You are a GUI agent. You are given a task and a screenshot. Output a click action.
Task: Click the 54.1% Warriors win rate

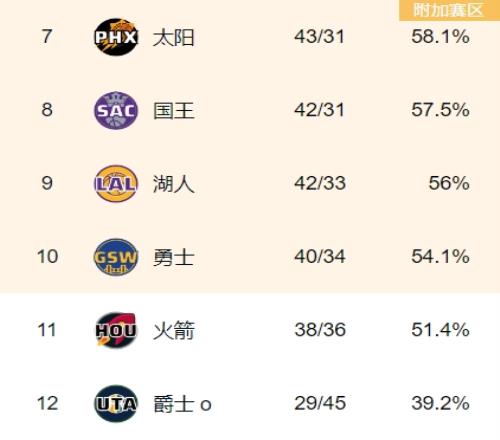pyautogui.click(x=440, y=257)
